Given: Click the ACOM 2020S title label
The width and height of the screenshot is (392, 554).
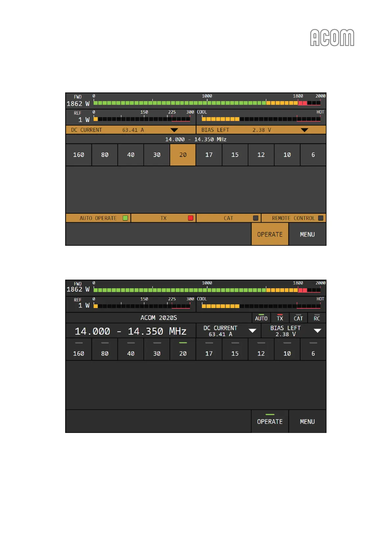Looking at the screenshot, I should click(159, 318).
